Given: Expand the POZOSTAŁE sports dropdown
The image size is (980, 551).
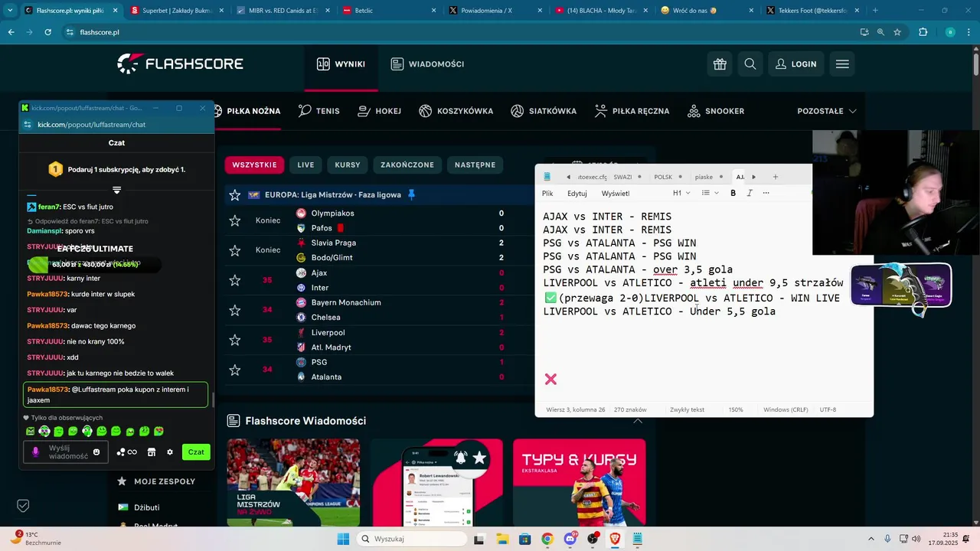Looking at the screenshot, I should 827,111.
